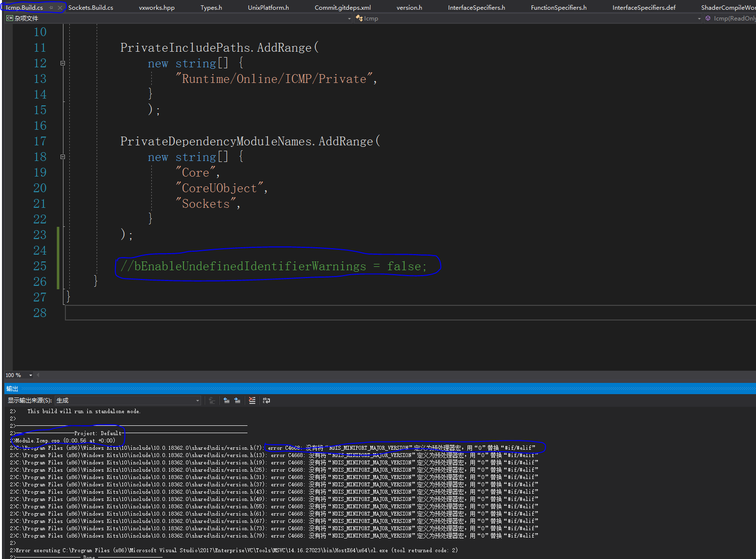Click the "Runtime/Online/ICMP/Private" string

click(275, 79)
